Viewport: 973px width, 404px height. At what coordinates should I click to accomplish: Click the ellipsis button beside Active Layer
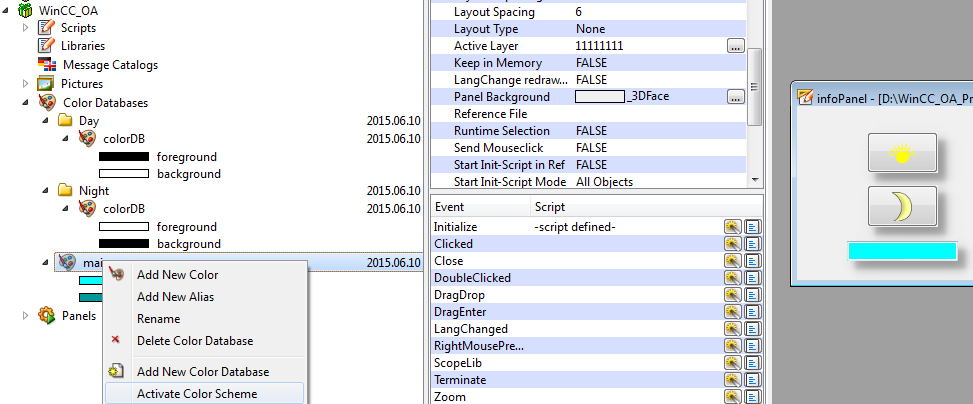point(735,46)
